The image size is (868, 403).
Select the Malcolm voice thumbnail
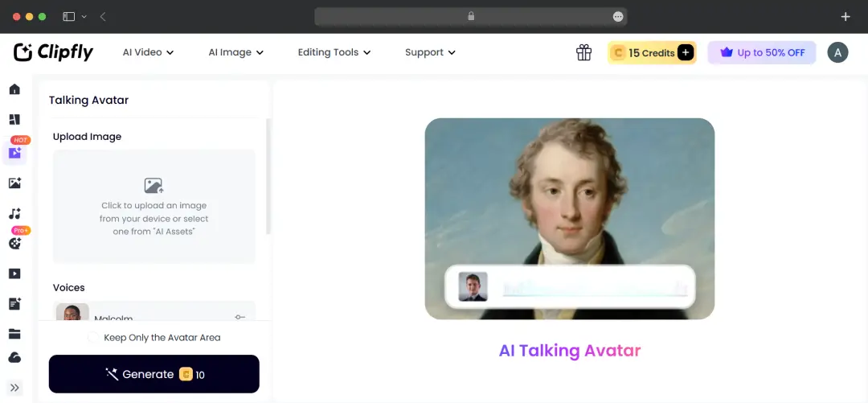(72, 312)
